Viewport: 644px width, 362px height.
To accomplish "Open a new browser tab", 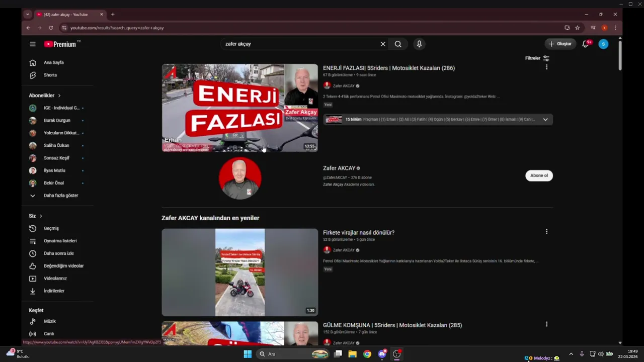I will click(x=113, y=15).
